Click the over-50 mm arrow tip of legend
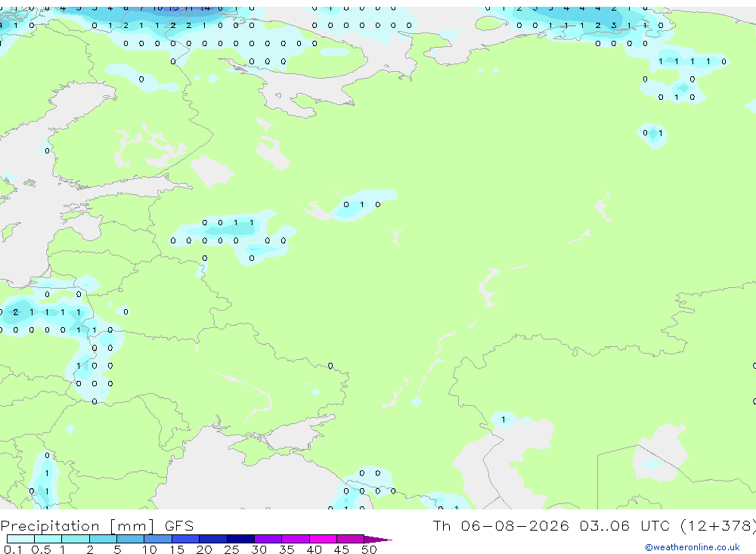 point(378,539)
